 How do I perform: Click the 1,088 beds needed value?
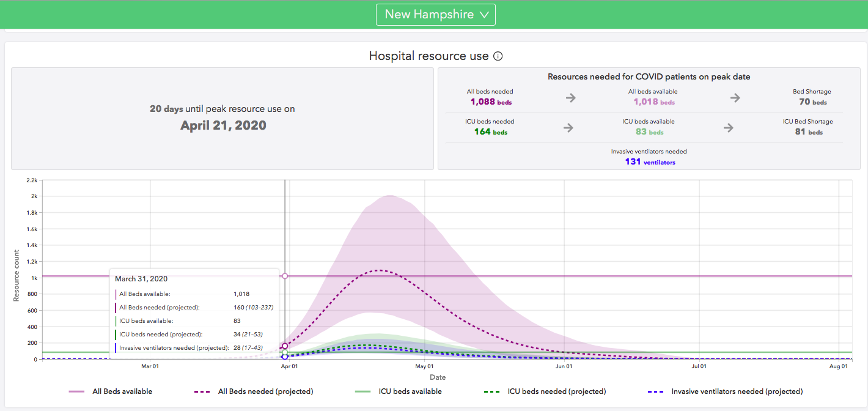[x=490, y=102]
